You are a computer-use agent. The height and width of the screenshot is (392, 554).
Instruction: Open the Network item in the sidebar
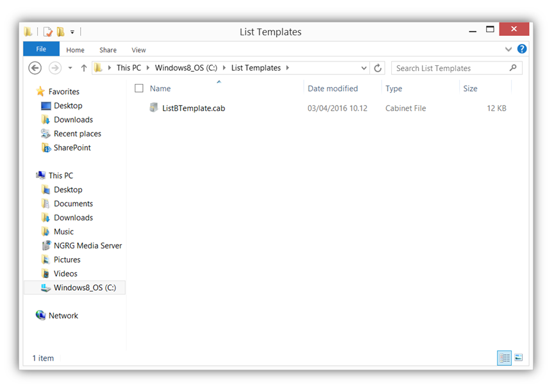point(63,315)
